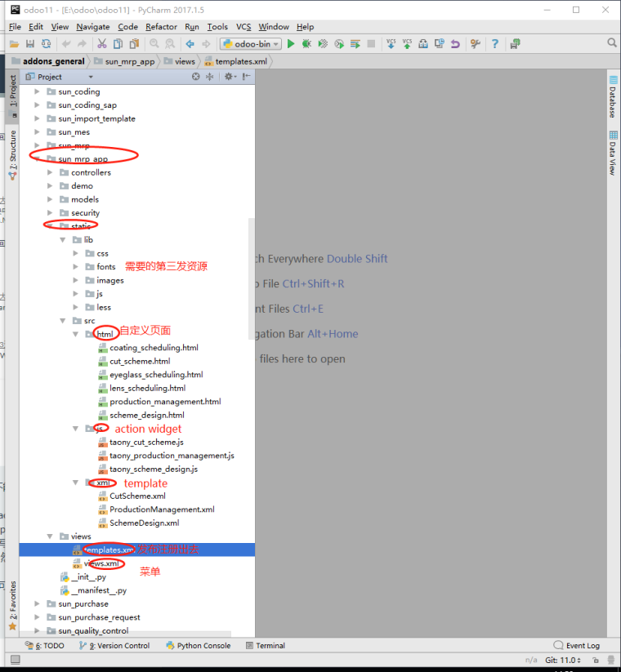Open the VCS menu

tap(243, 27)
